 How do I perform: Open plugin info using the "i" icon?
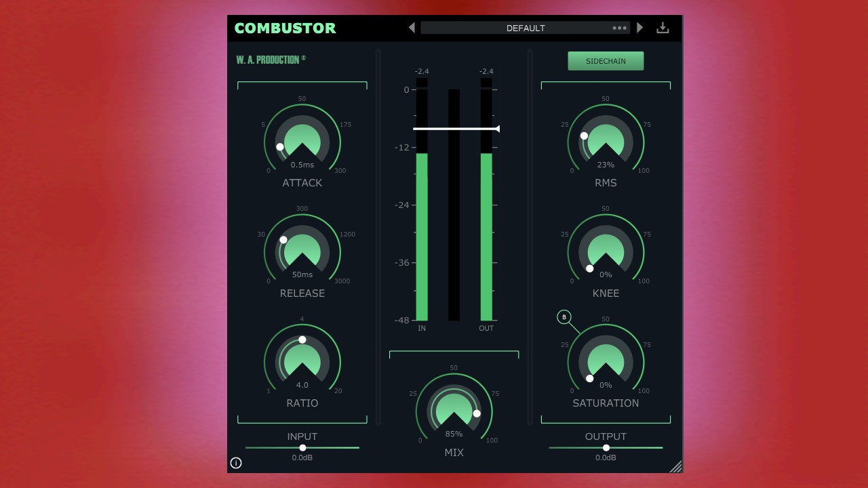point(236,463)
